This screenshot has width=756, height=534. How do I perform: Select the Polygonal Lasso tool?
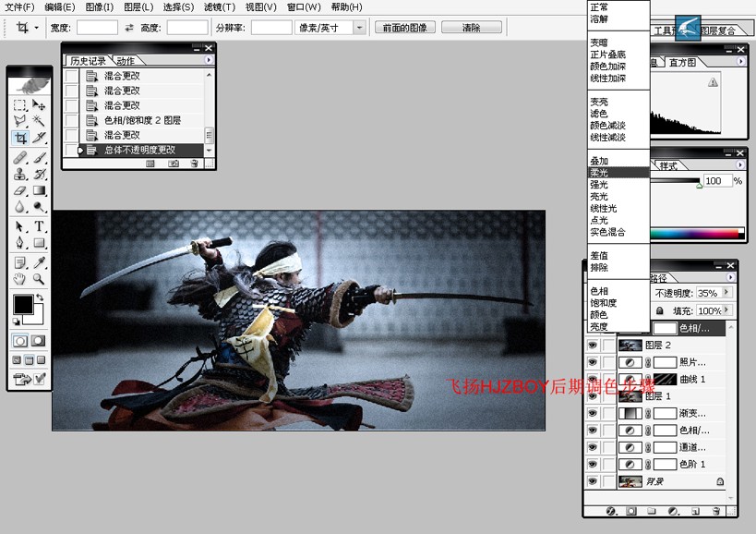pyautogui.click(x=19, y=121)
